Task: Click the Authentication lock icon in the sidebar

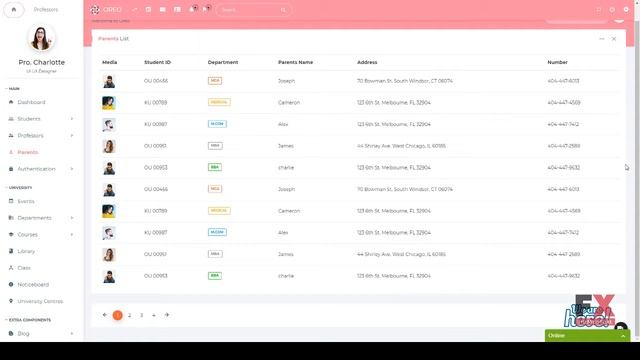Action: coord(11,169)
